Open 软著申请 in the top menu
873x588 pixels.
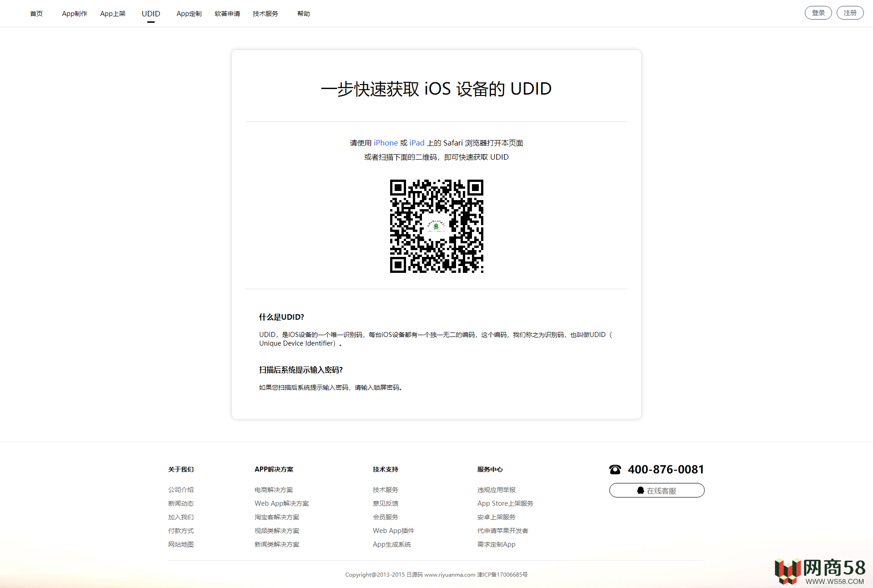click(x=227, y=14)
